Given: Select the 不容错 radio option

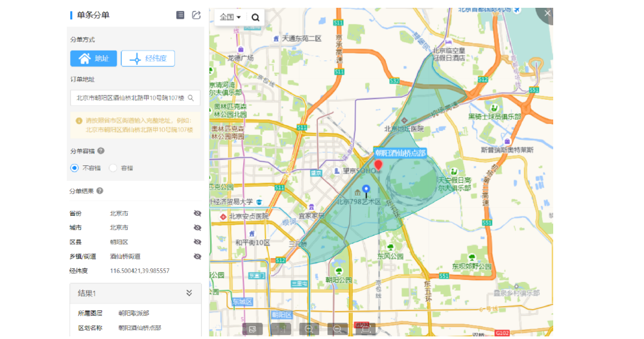Looking at the screenshot, I should pyautogui.click(x=75, y=168).
